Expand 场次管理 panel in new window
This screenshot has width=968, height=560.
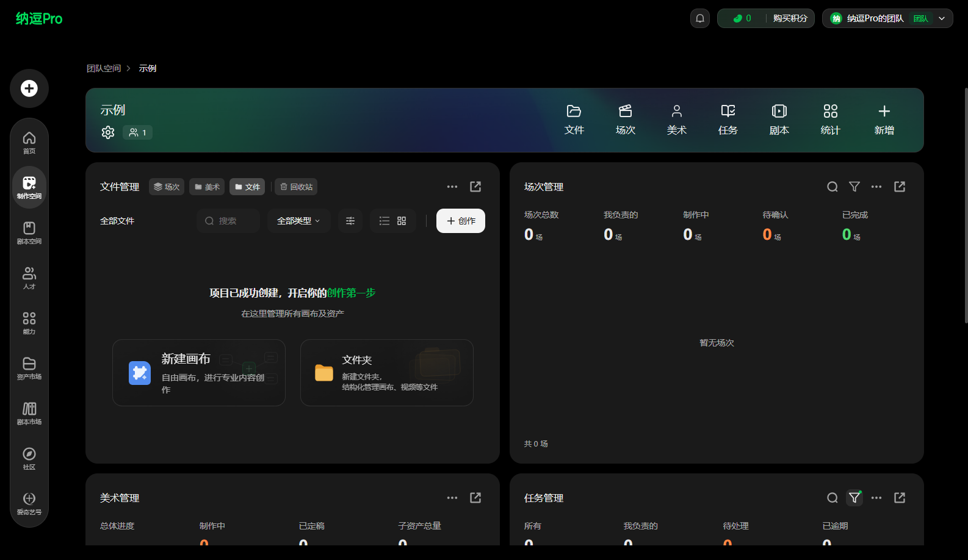tap(900, 187)
